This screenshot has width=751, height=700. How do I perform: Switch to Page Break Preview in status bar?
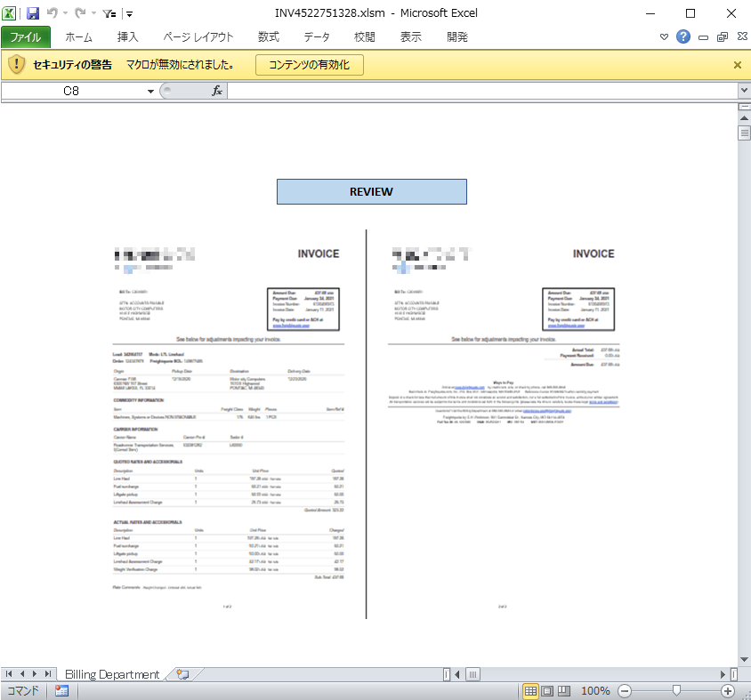click(x=564, y=690)
